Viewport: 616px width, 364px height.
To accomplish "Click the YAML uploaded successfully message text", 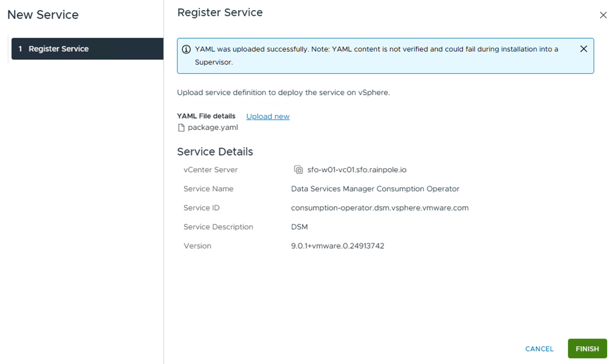I will click(x=376, y=49).
